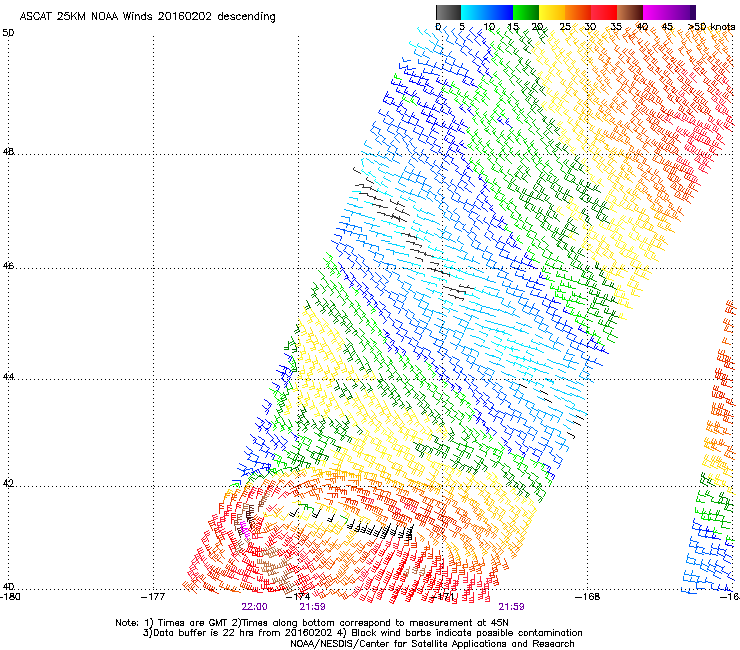Click the purple '21:59' time stamp near -174
Screen dimensions: 740x650
(x=312, y=607)
